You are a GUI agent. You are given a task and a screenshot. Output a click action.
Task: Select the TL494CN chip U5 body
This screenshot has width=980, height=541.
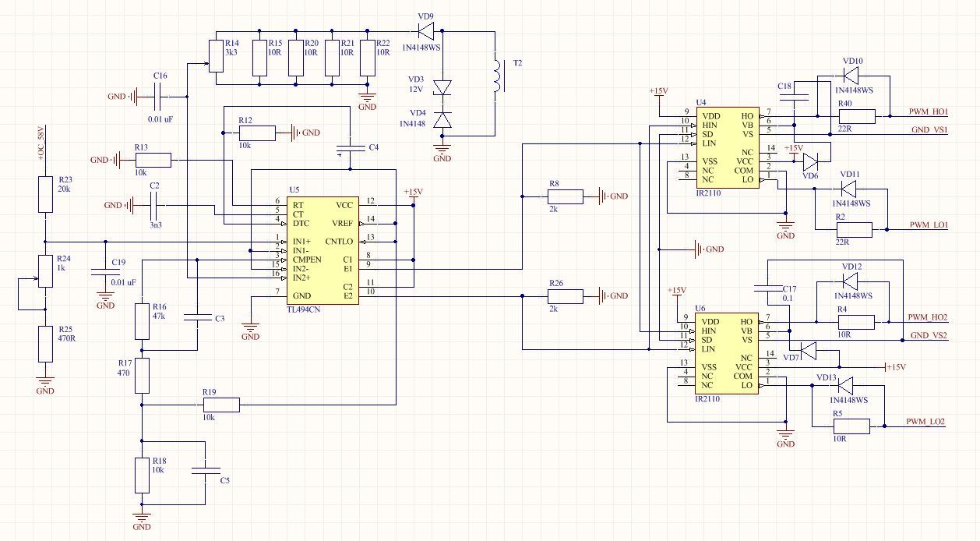323,250
